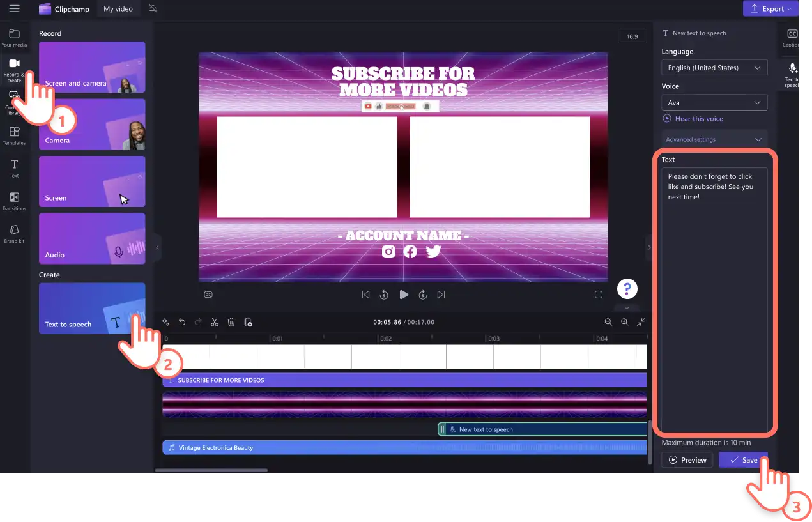Select the New text to speech clip
Screen dimensions: 812x522
(542, 429)
